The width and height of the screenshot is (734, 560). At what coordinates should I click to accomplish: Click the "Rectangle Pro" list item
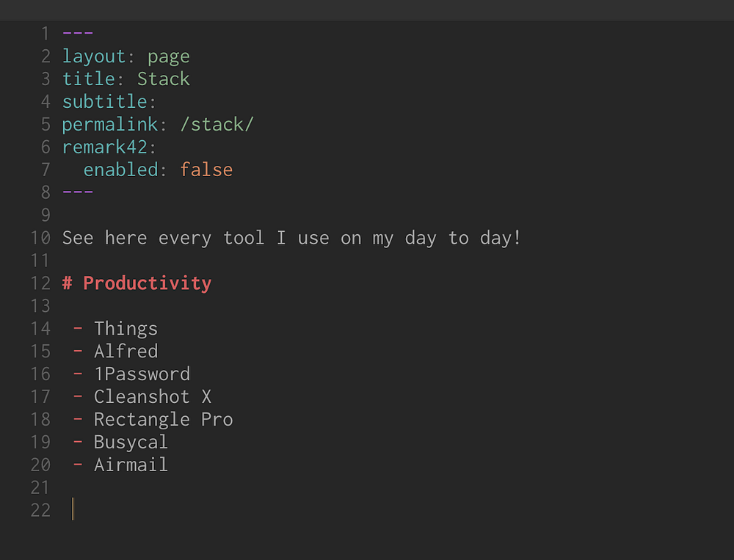click(163, 419)
